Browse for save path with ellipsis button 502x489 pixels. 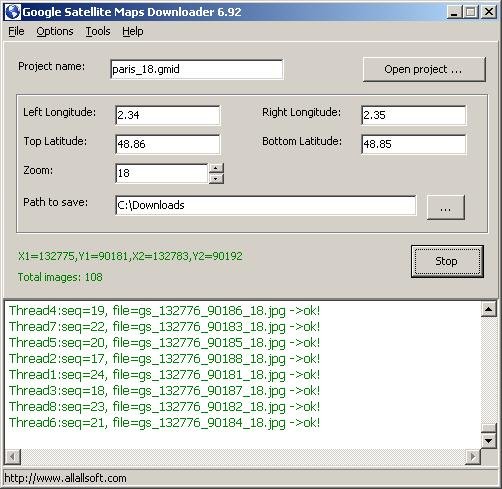pyautogui.click(x=446, y=207)
